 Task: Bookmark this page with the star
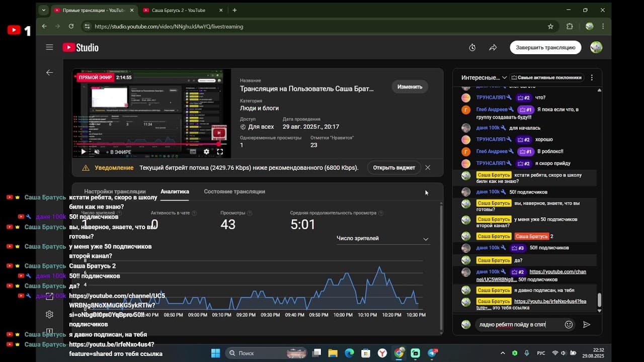pos(550,26)
